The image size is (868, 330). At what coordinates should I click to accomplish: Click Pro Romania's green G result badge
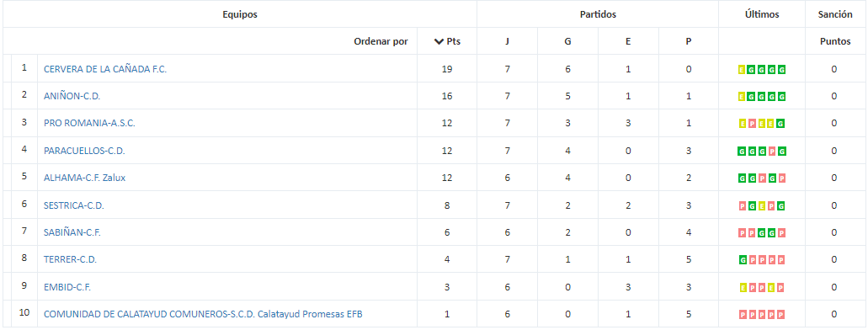781,124
